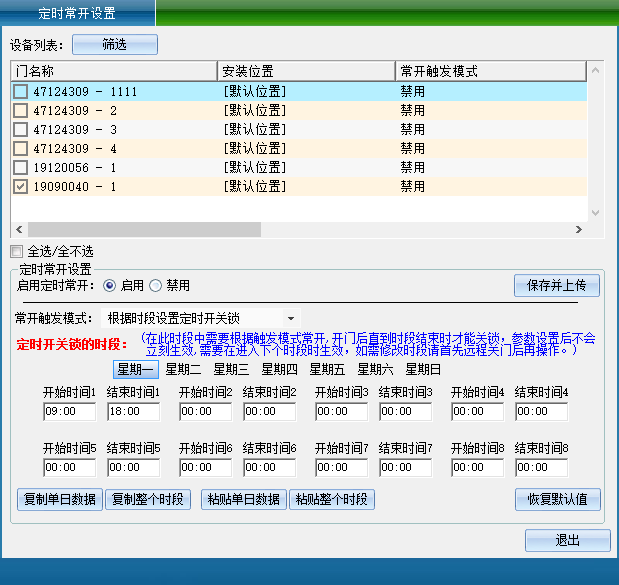
Task: Select the 禁用 radio button
Action: 155,285
